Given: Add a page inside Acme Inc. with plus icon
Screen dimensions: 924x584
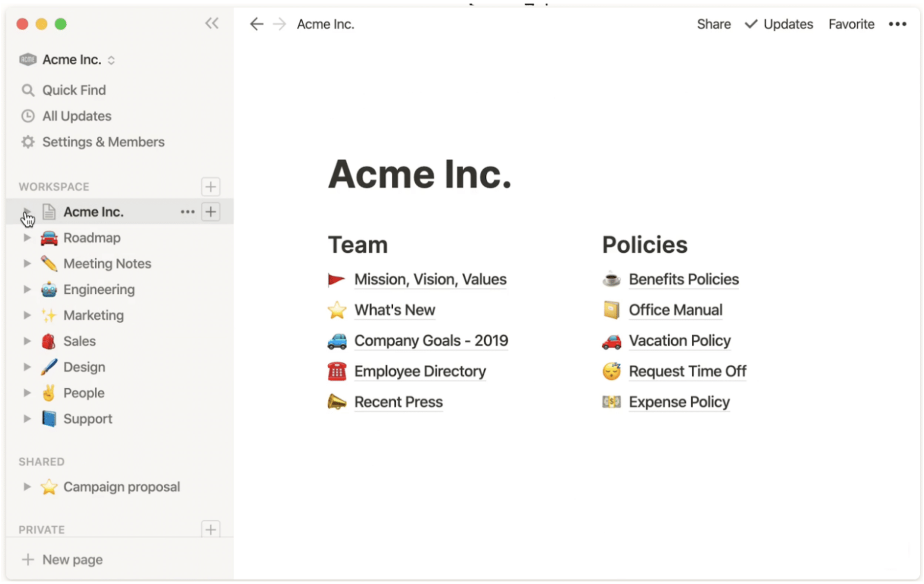Looking at the screenshot, I should coord(211,211).
